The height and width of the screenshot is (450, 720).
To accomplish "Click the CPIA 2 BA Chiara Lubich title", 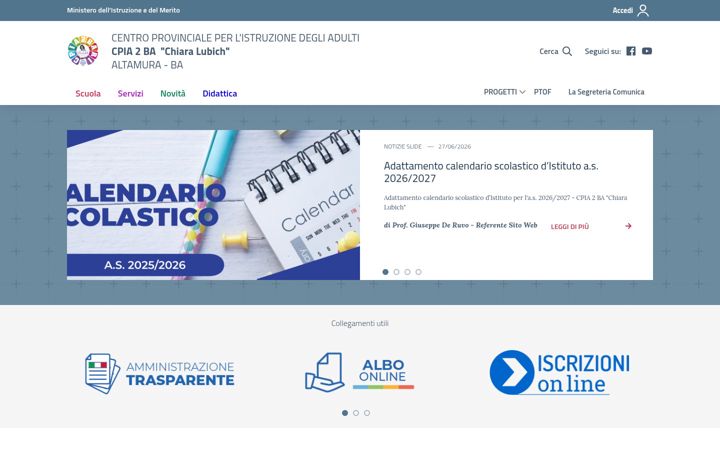I will pos(170,51).
